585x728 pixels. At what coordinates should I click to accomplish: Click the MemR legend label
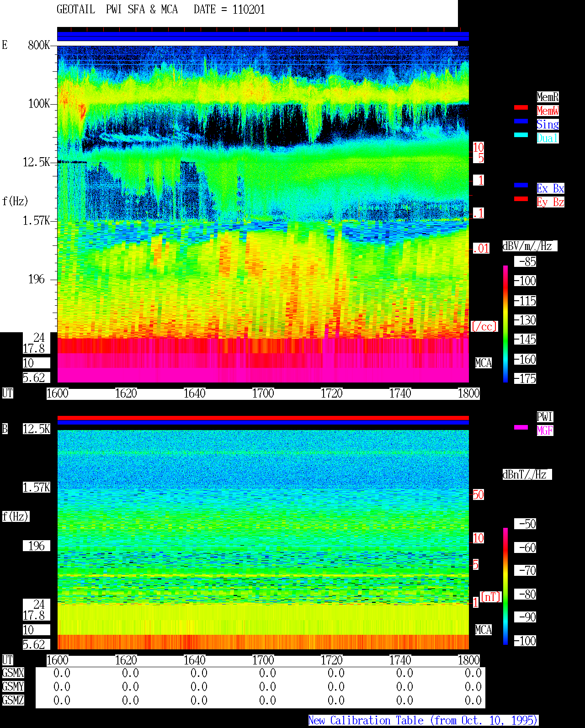click(548, 97)
